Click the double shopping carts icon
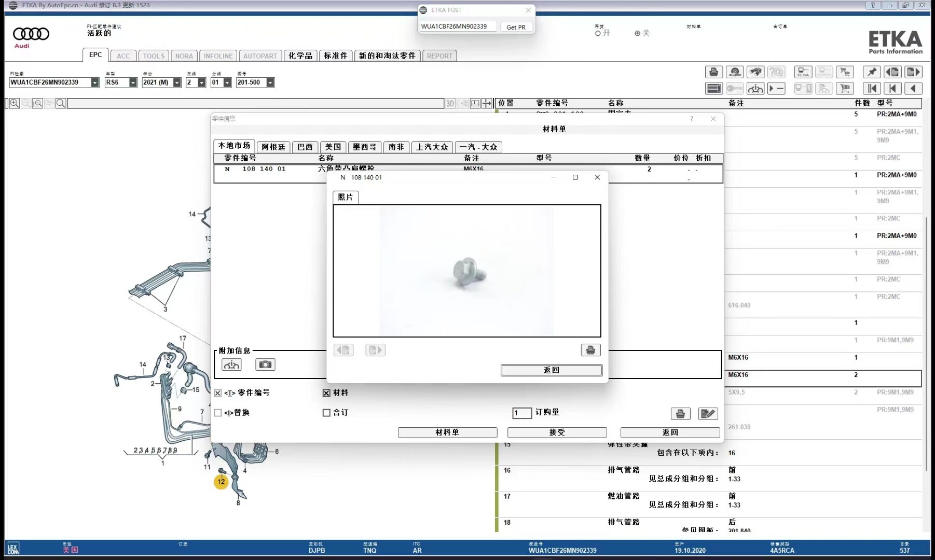Screen dimensions: 935x560 pos(845,72)
